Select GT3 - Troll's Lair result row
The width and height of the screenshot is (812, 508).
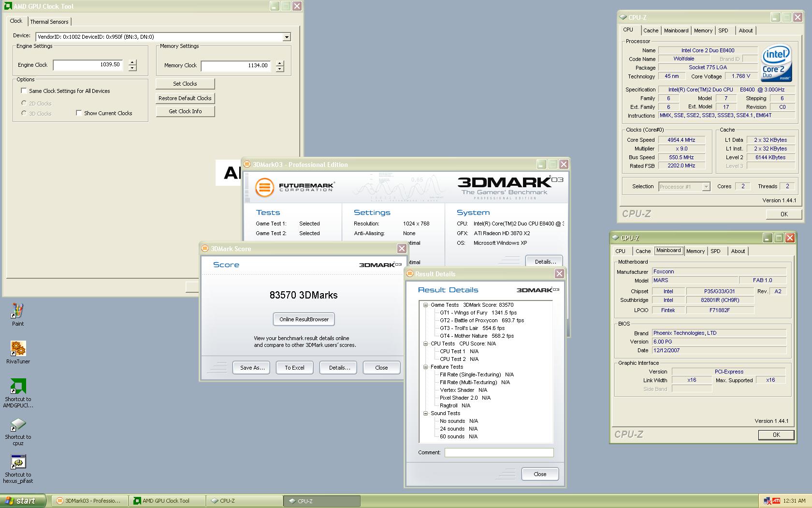tap(472, 328)
